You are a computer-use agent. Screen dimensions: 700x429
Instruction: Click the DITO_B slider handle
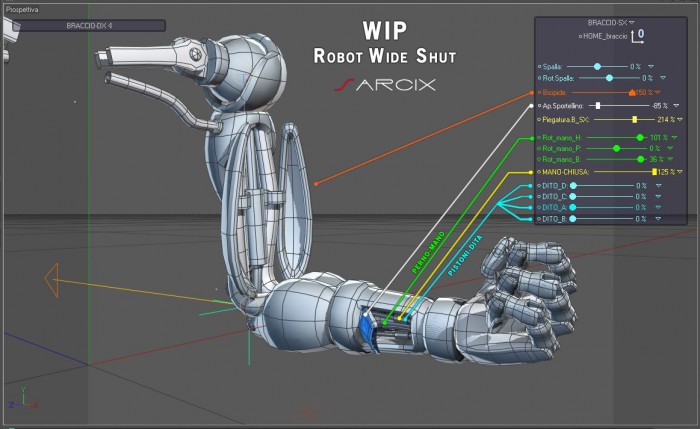(x=573, y=219)
